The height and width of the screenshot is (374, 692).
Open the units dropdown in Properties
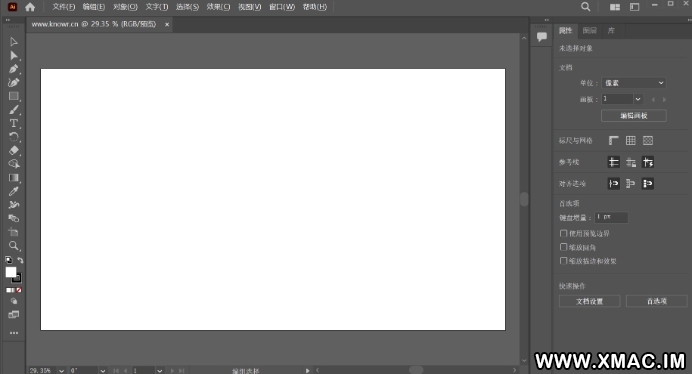pyautogui.click(x=633, y=83)
